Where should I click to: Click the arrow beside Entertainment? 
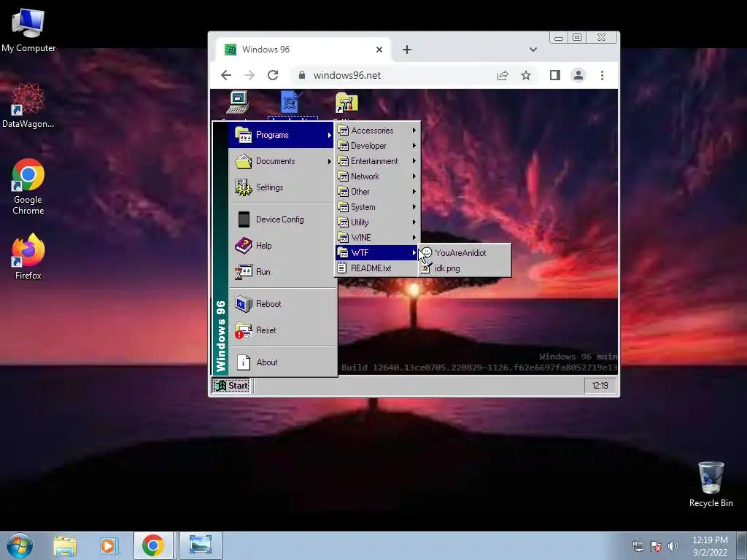coord(414,161)
